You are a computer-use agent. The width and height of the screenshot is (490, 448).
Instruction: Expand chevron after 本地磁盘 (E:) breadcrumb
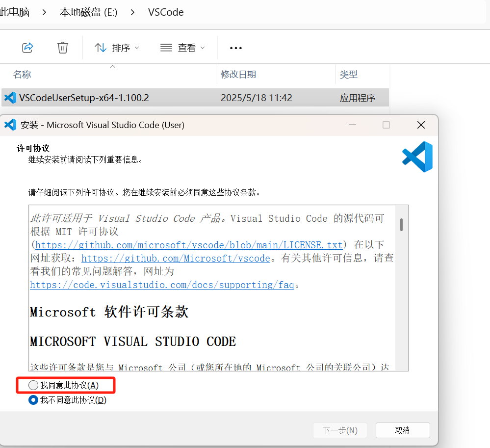(x=132, y=12)
